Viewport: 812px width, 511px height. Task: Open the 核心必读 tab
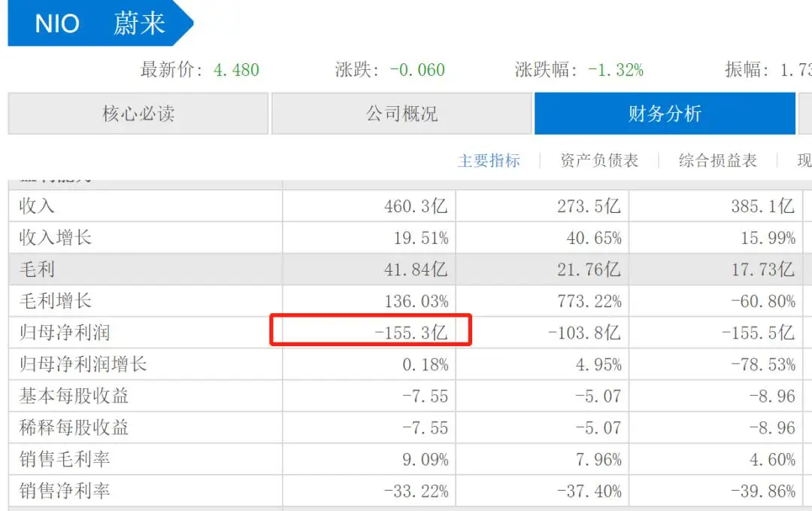click(x=138, y=114)
